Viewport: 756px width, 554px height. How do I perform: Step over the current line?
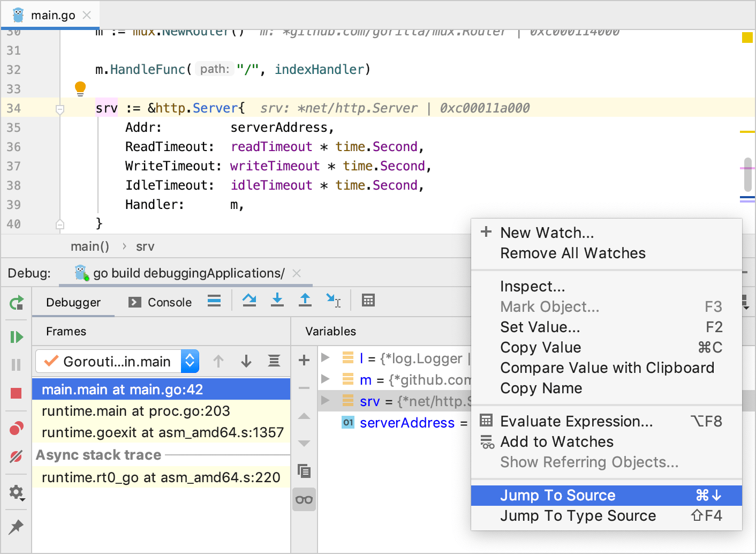[x=249, y=300]
